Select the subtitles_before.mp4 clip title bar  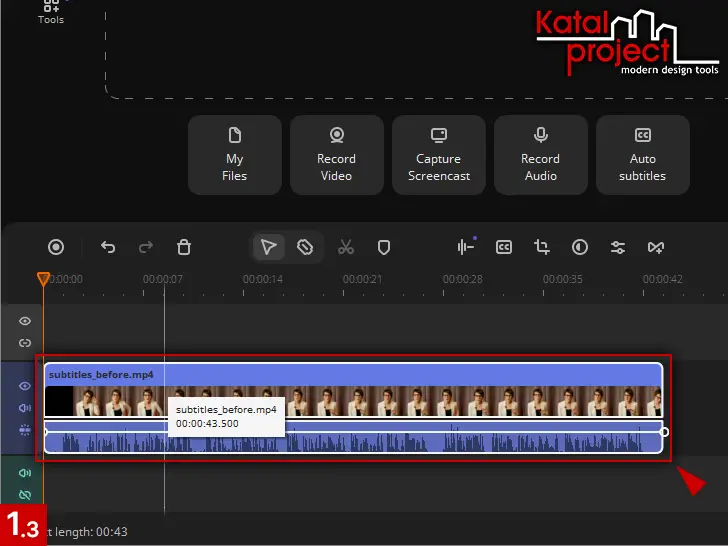tap(350, 374)
